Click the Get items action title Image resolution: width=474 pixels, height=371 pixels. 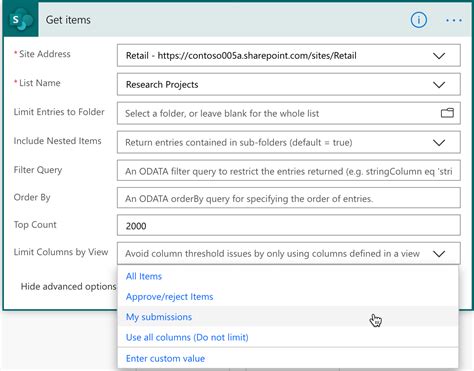(68, 20)
